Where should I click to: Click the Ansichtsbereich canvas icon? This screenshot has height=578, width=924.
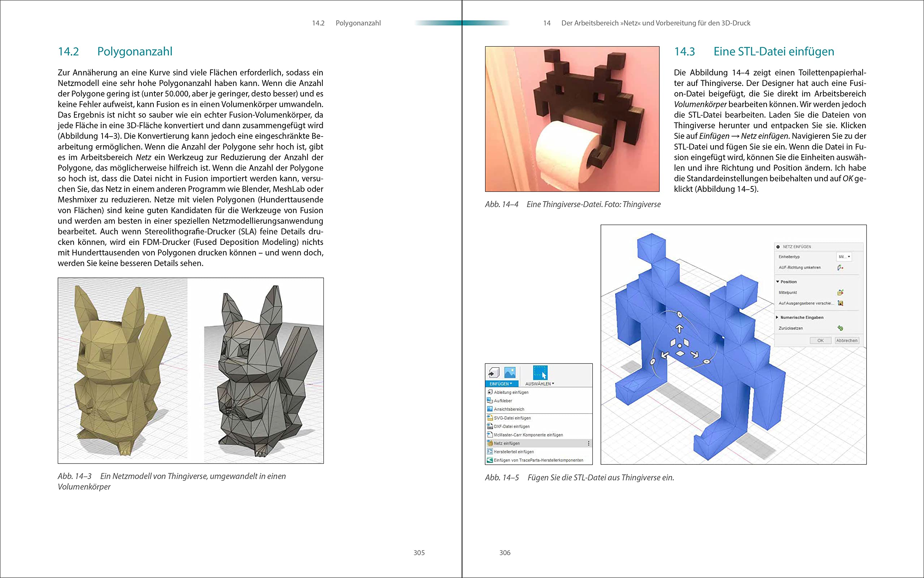pyautogui.click(x=490, y=409)
